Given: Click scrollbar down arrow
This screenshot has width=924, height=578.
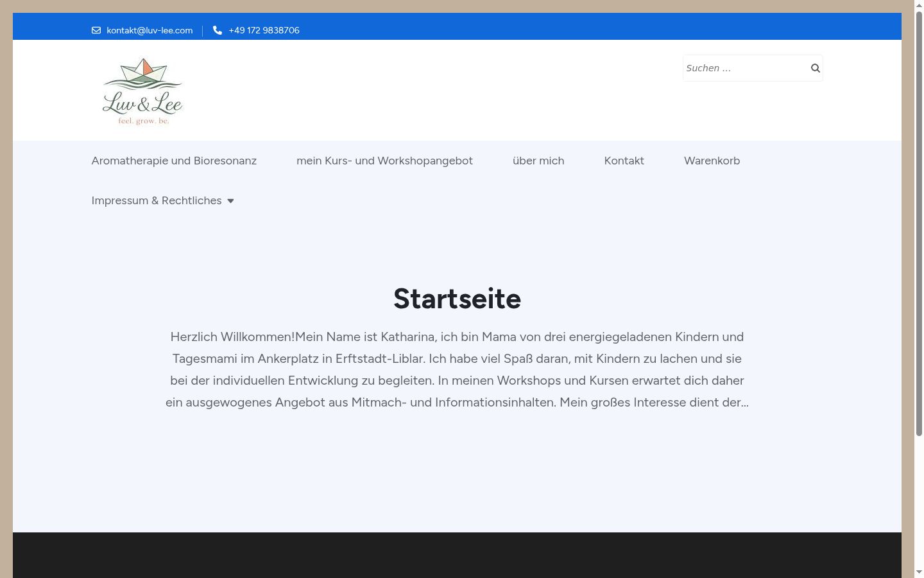Looking at the screenshot, I should [x=919, y=572].
